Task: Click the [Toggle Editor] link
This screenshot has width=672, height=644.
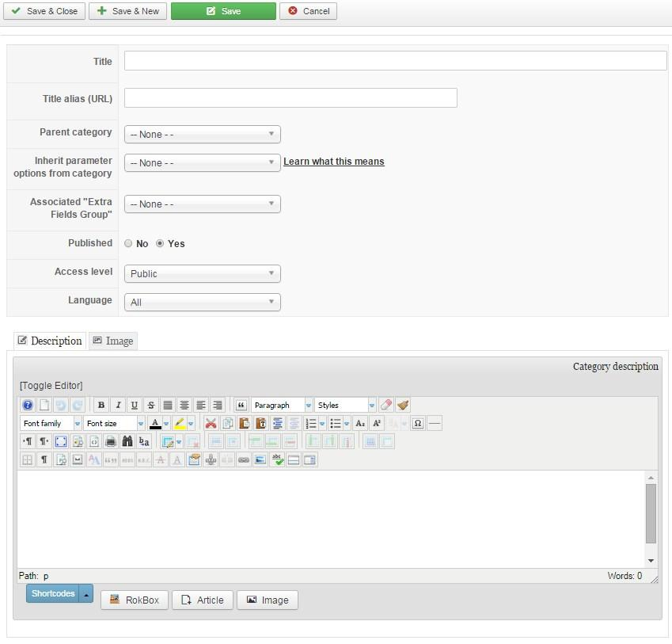Action: click(x=51, y=386)
